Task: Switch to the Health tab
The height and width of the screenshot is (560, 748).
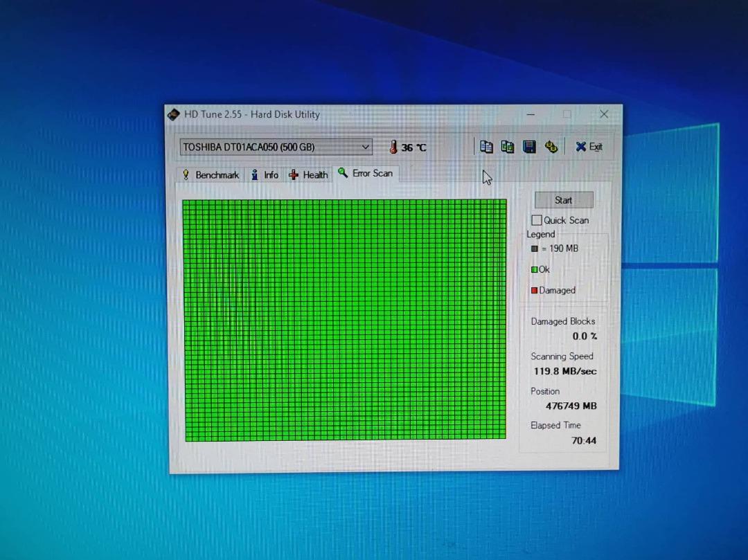Action: (x=308, y=175)
